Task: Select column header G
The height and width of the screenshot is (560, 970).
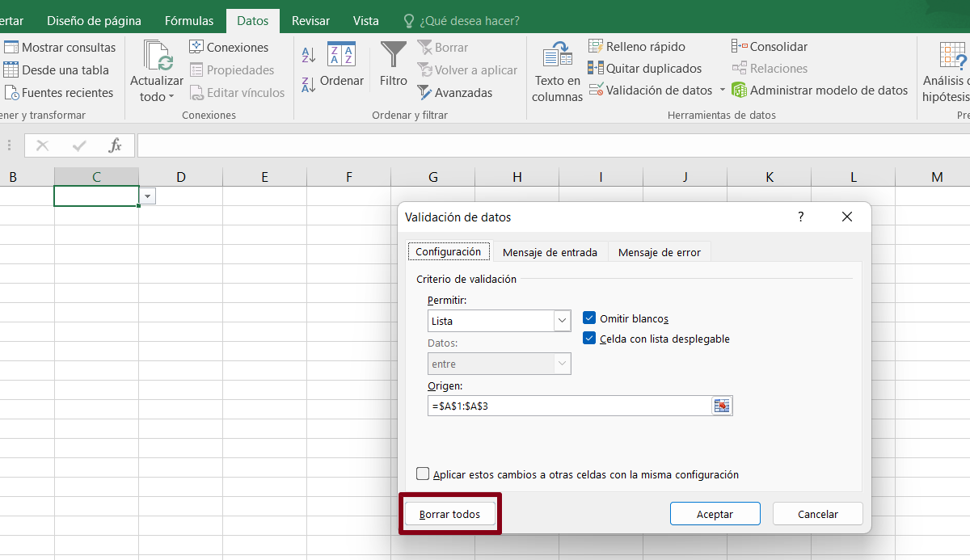Action: click(432, 177)
